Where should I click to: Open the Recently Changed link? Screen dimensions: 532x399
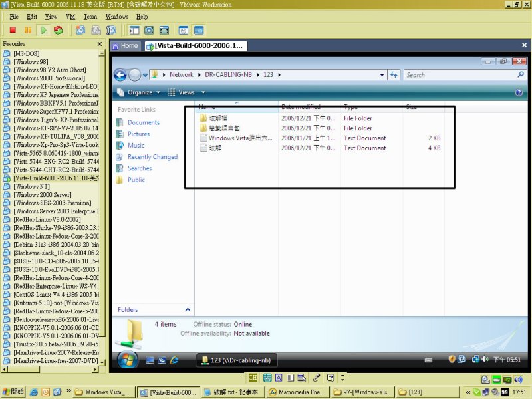click(x=153, y=157)
